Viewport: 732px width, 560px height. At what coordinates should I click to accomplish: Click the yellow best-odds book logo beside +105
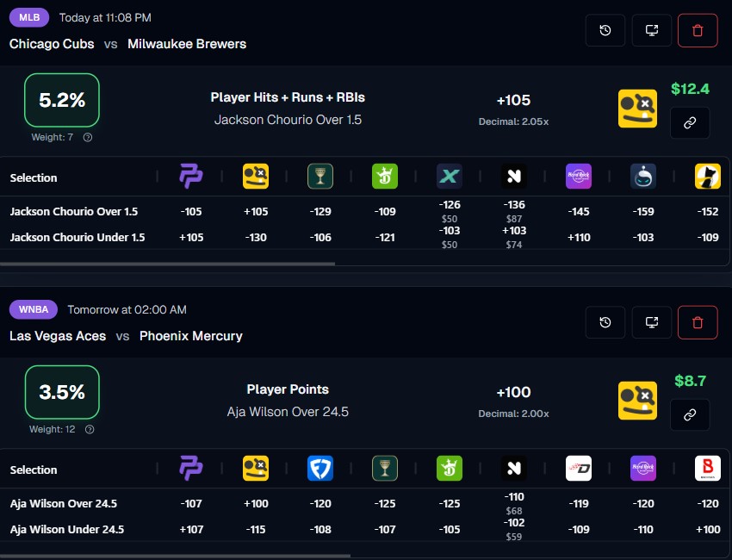[x=637, y=108]
